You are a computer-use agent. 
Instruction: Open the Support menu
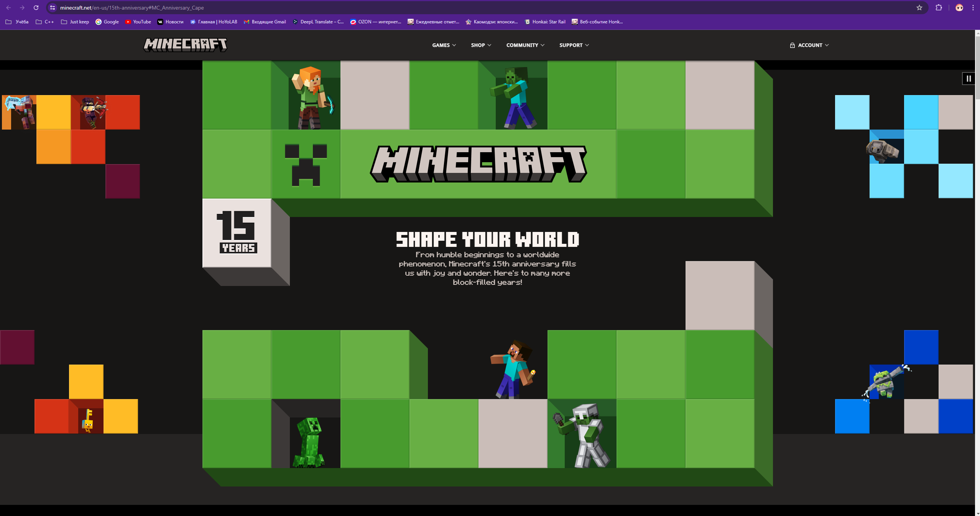[574, 45]
